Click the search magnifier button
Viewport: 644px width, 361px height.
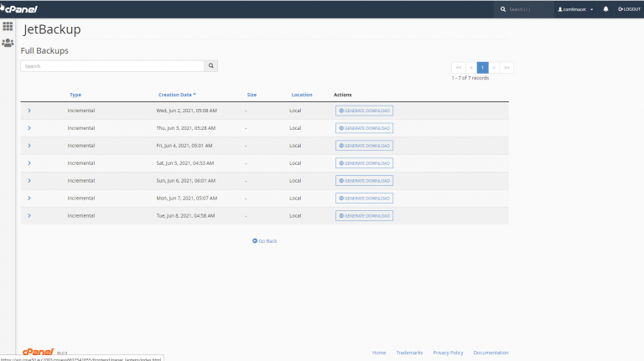pos(211,65)
